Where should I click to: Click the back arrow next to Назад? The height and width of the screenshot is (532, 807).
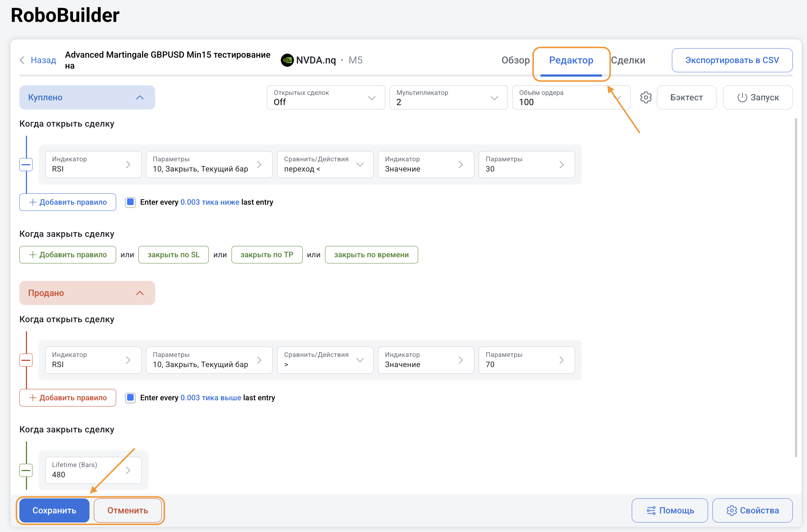22,60
